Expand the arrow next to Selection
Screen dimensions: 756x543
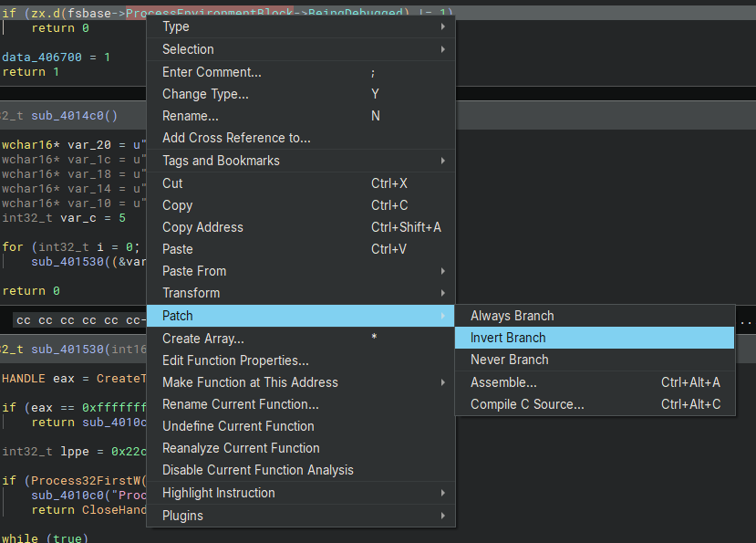[x=442, y=49]
